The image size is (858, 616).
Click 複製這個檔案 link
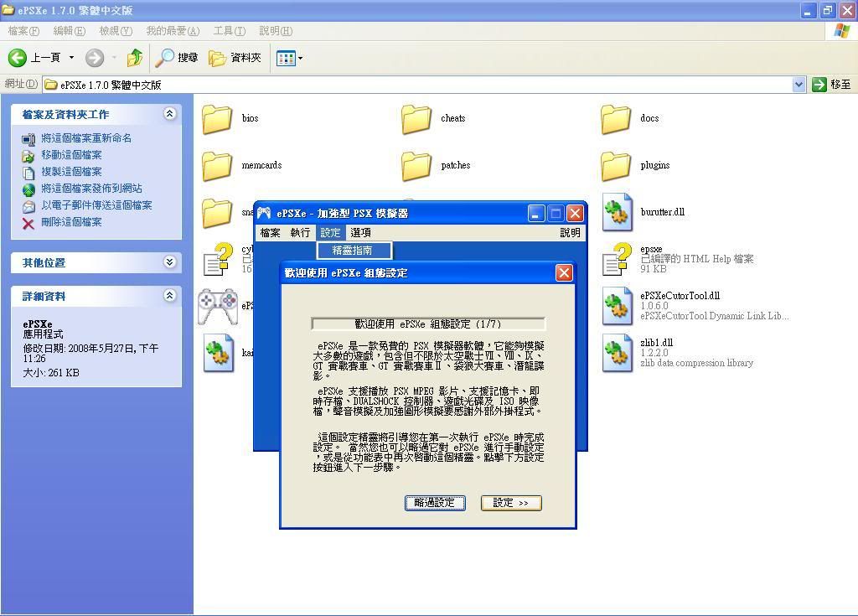point(72,172)
